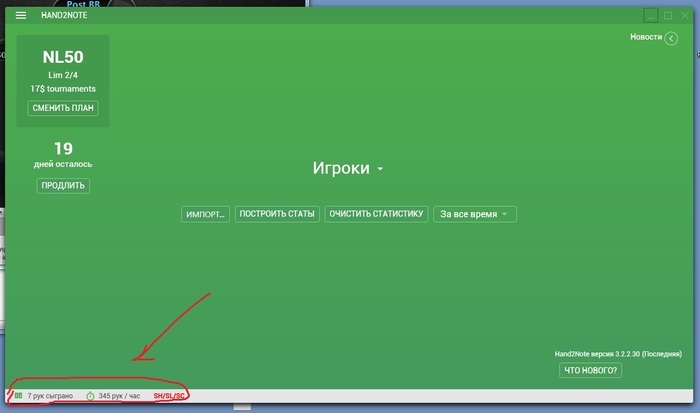Click ОЧИСТИТЬ СТАТИСТИКУ button

(376, 214)
